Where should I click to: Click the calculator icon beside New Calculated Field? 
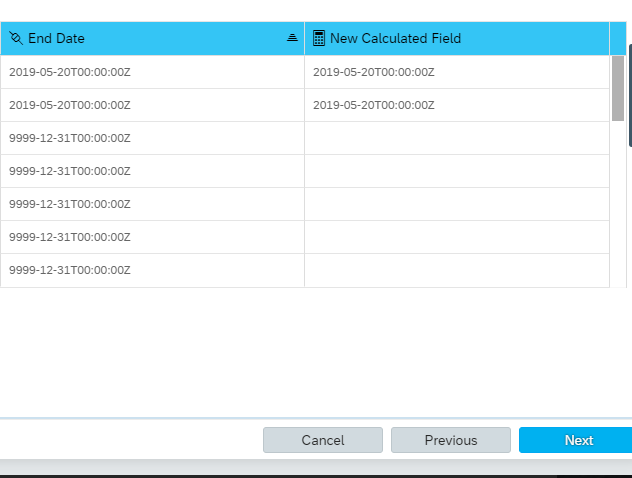[x=319, y=38]
